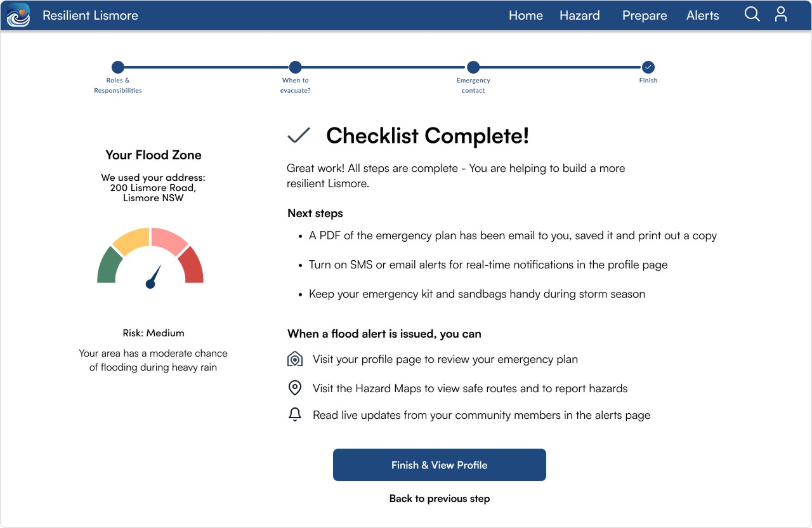Click the 'Checklist Complete!' heading
This screenshot has width=812, height=528.
(428, 136)
